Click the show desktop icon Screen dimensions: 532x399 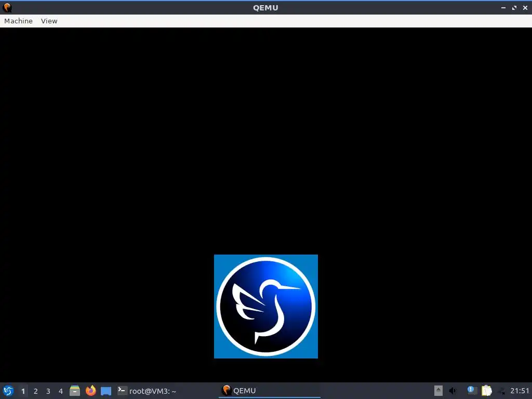click(x=106, y=391)
